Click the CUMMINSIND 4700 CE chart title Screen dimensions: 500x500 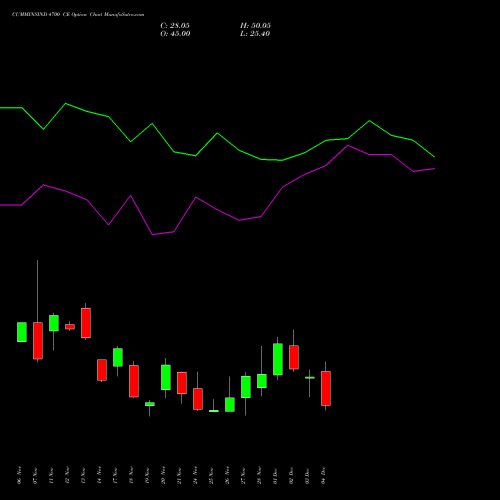78,15
